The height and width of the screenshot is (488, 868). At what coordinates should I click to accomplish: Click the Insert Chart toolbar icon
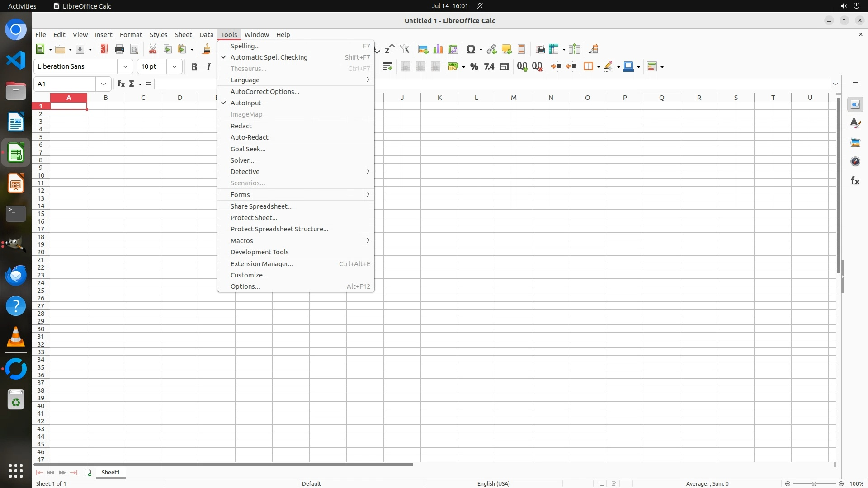pyautogui.click(x=438, y=49)
